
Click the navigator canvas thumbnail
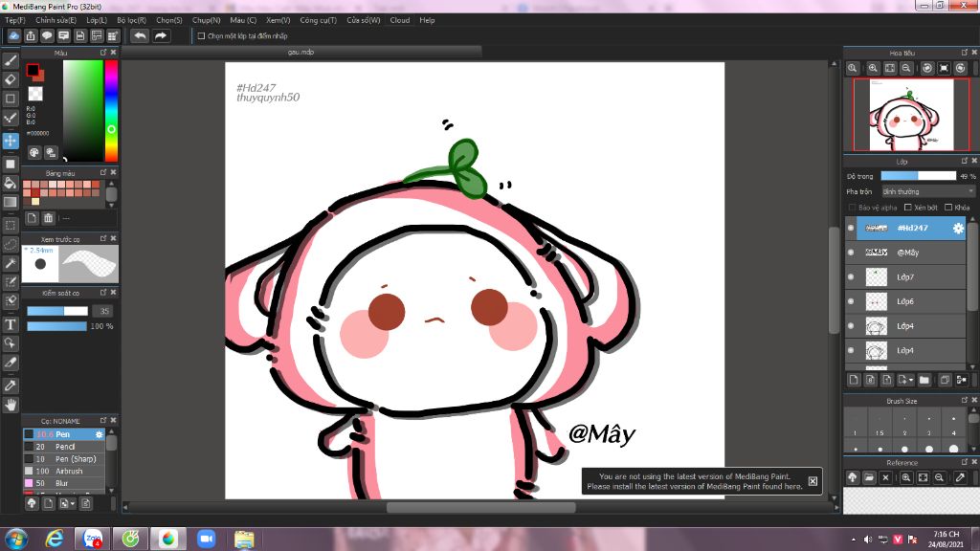click(x=912, y=115)
